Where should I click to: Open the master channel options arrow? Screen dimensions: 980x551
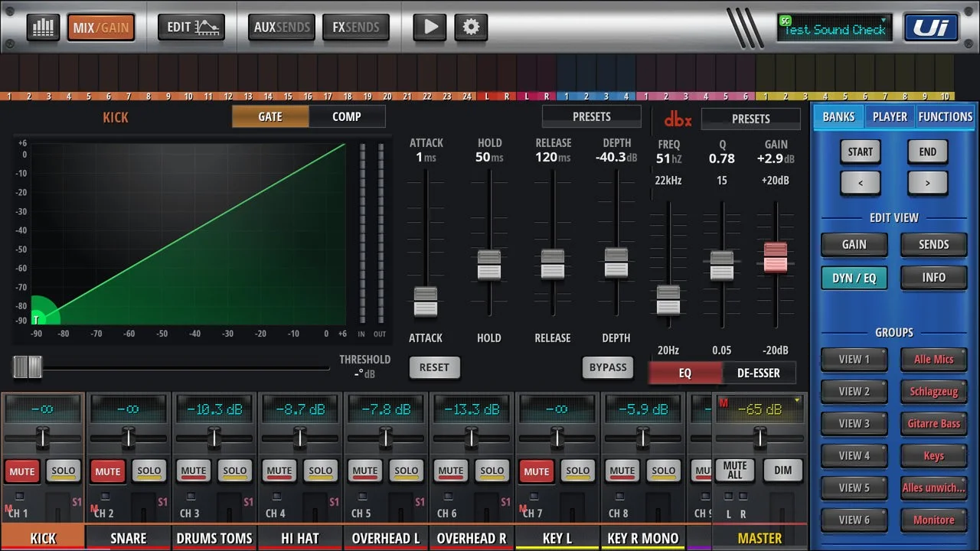click(797, 400)
